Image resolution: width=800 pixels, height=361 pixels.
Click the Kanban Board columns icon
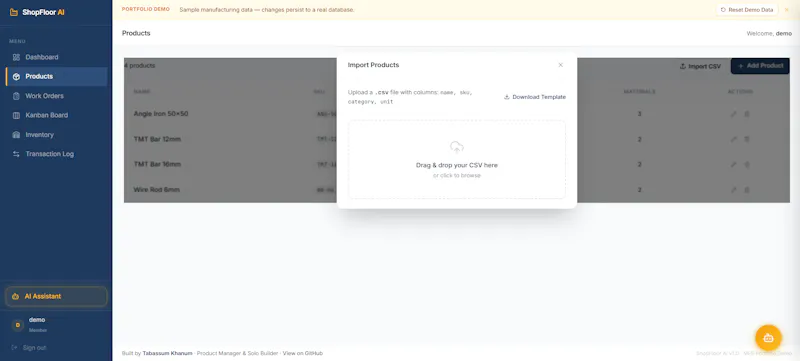point(16,115)
